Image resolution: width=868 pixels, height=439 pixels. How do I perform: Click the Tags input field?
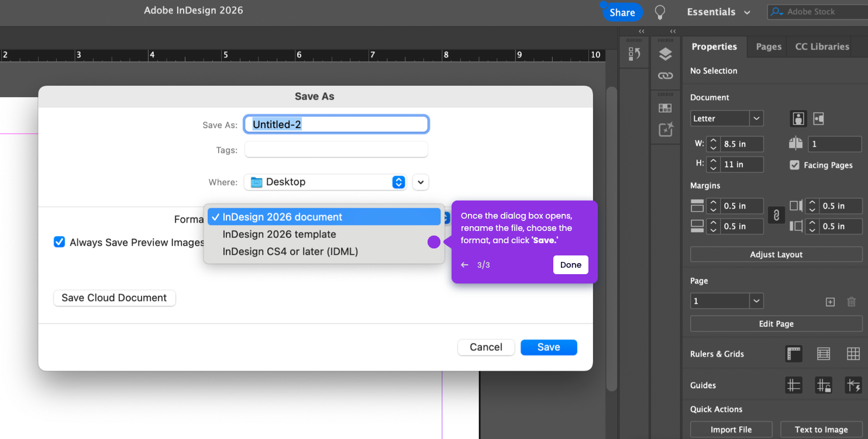[x=336, y=150]
